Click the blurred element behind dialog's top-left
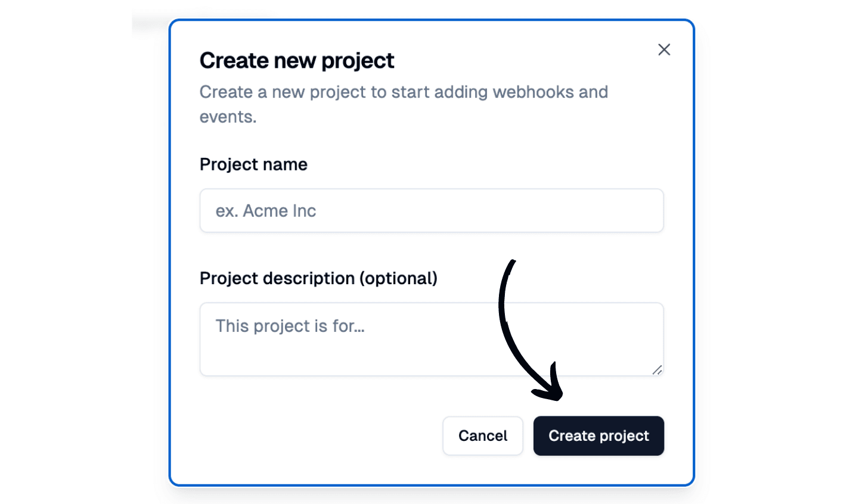 tap(149, 24)
